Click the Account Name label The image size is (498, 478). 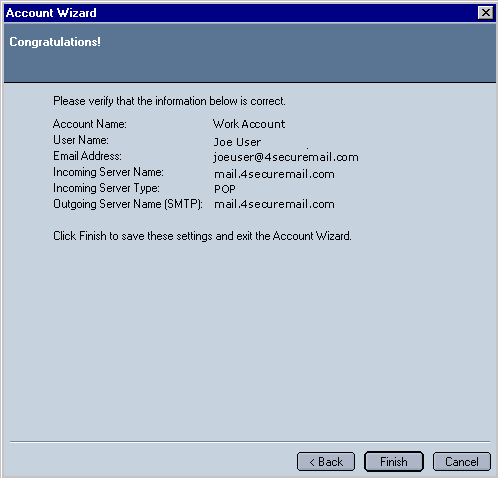click(x=90, y=124)
